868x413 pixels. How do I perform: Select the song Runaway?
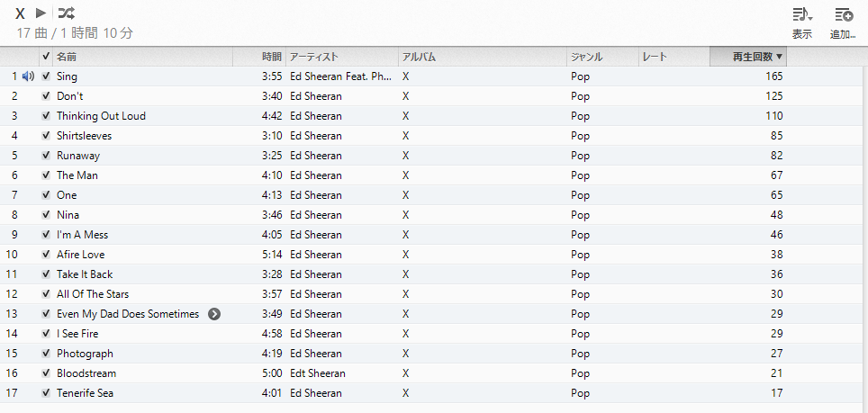(x=78, y=156)
